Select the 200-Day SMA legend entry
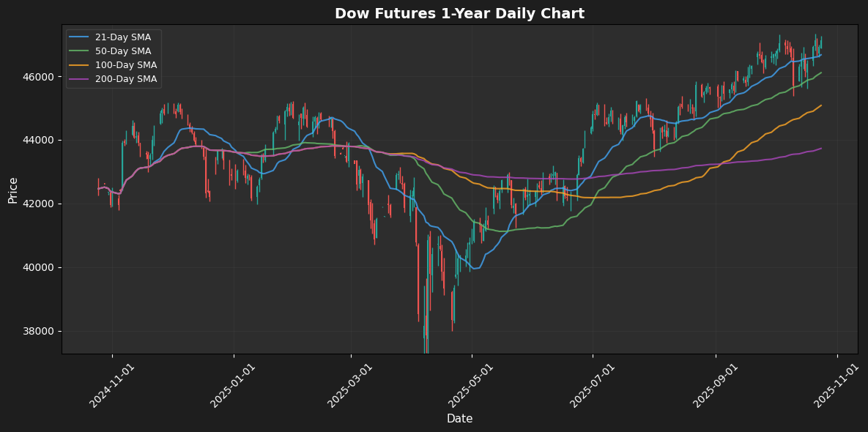 click(x=126, y=79)
